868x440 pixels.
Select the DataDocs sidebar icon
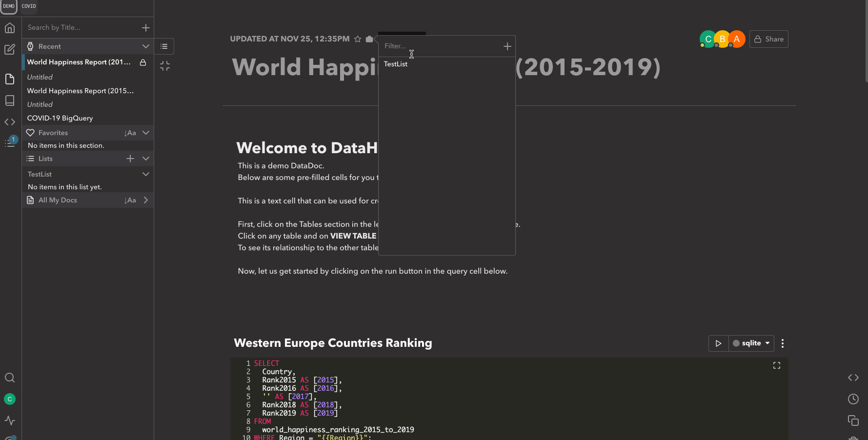[x=10, y=79]
